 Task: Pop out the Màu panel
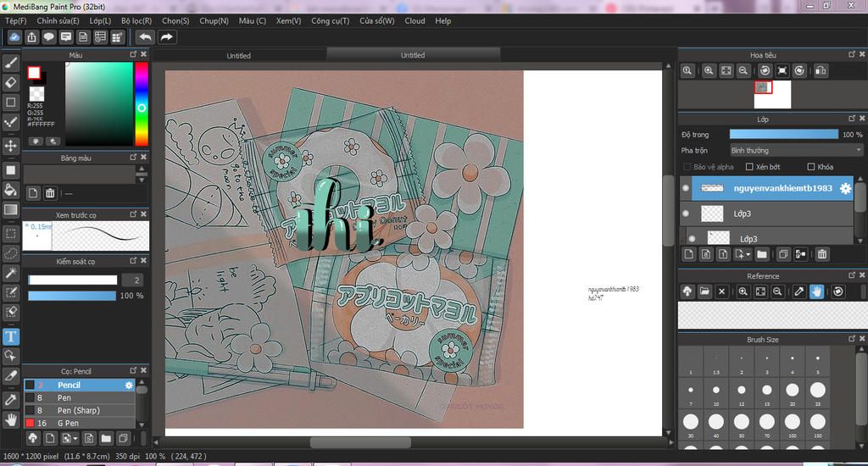(133, 54)
